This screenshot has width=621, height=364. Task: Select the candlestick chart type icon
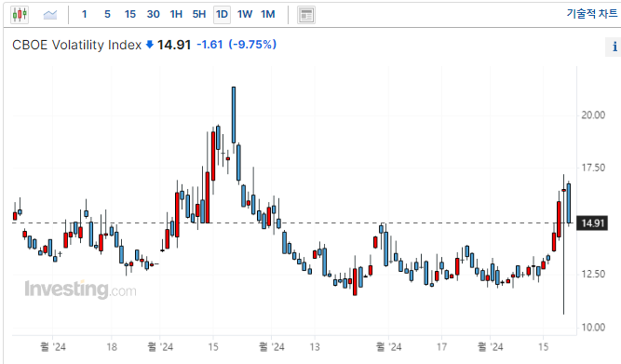(20, 15)
